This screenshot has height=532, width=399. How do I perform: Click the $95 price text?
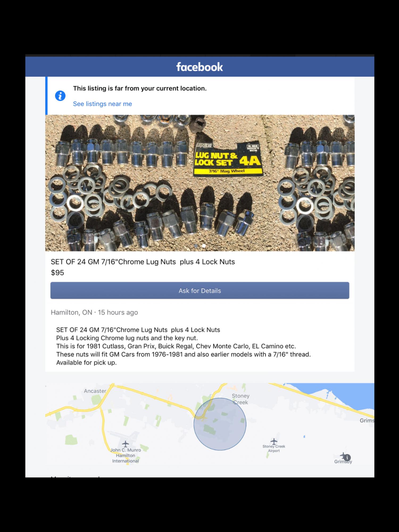click(57, 273)
